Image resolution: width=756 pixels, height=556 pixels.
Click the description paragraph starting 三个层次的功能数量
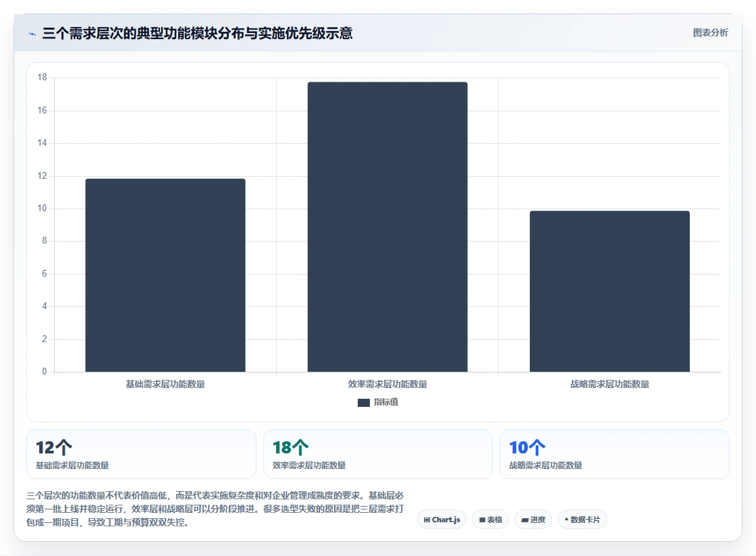(x=215, y=509)
